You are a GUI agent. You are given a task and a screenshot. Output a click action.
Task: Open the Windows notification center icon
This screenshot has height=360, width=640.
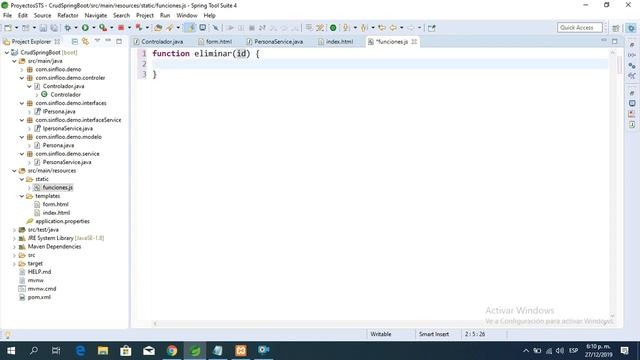pos(624,350)
